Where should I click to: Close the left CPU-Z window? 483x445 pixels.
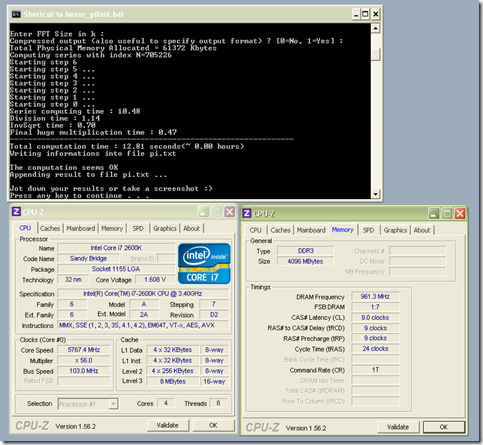coord(229,212)
